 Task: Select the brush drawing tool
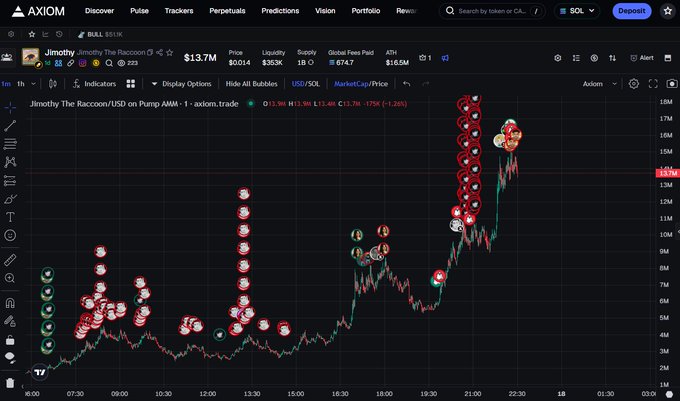10,199
